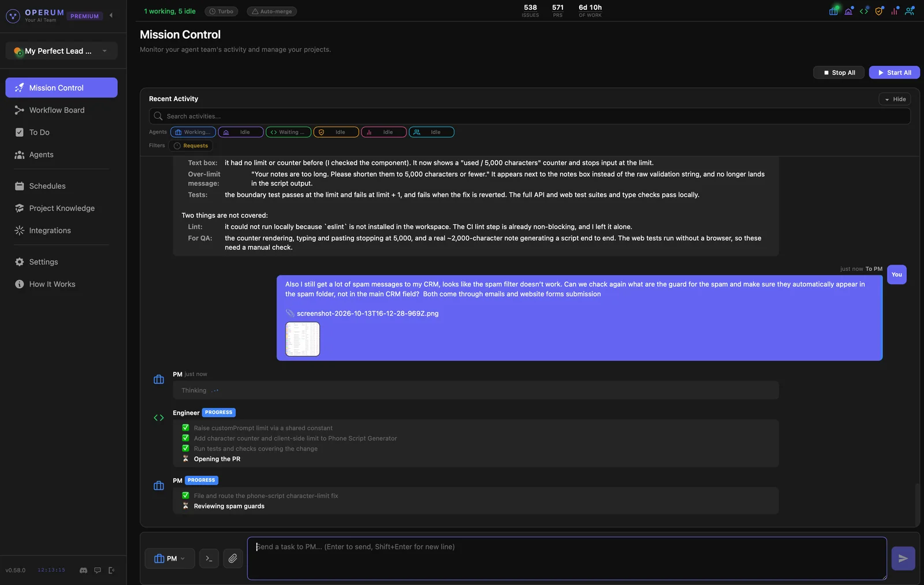The image size is (924, 585).
Task: Open the pink bar-chart agent icon in top bar
Action: coord(894,11)
